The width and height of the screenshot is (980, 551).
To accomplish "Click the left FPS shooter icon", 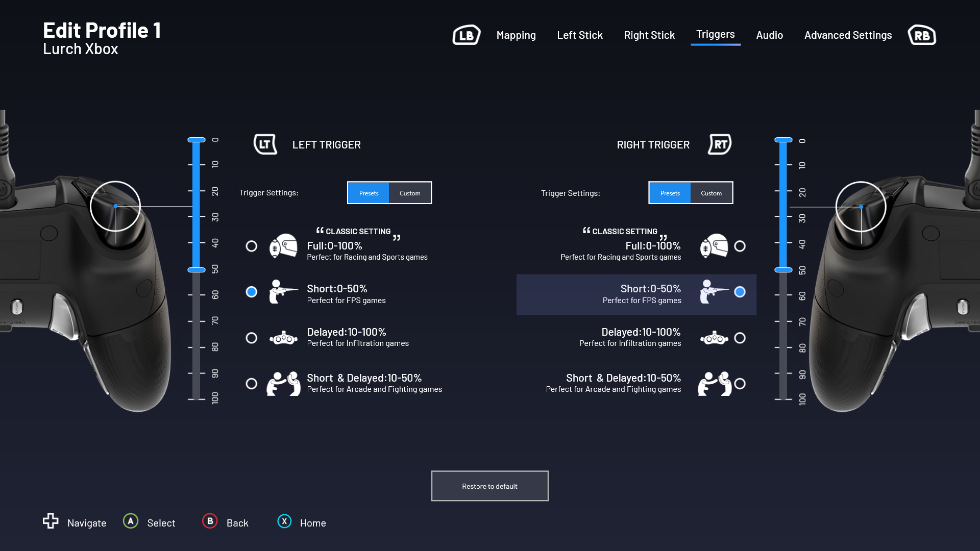I will (283, 292).
